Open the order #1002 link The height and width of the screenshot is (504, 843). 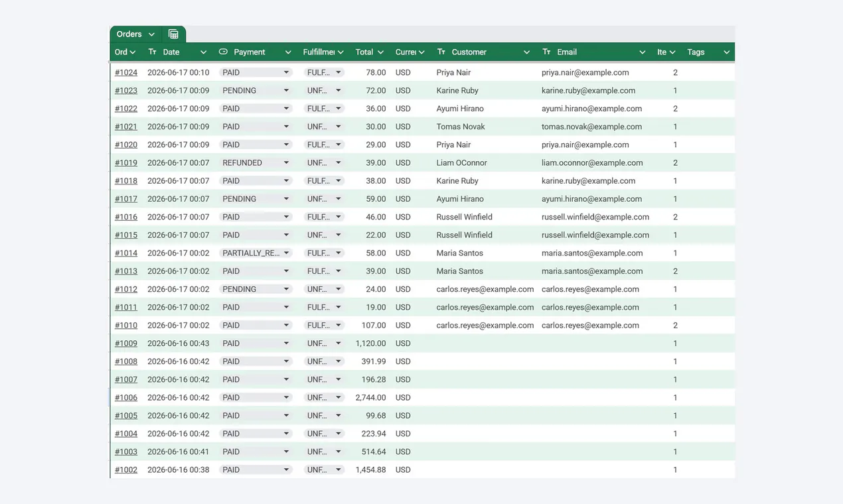(x=126, y=470)
